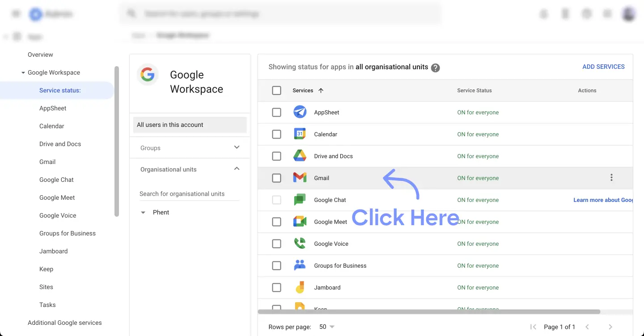644x336 pixels.
Task: Check the Drive and Docs row checkbox
Action: [277, 156]
